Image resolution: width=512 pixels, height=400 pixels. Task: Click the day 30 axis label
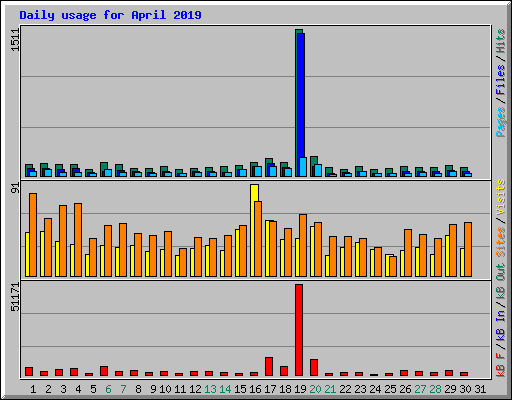click(x=465, y=389)
